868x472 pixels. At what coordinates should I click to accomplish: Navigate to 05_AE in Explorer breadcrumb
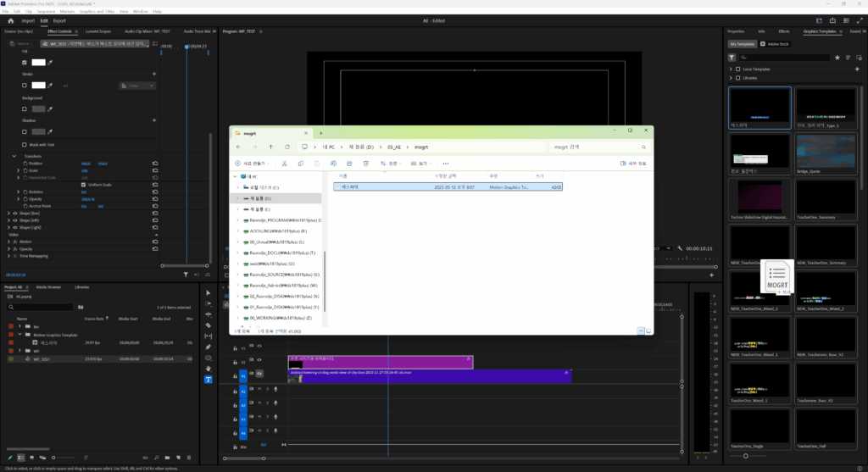click(393, 147)
